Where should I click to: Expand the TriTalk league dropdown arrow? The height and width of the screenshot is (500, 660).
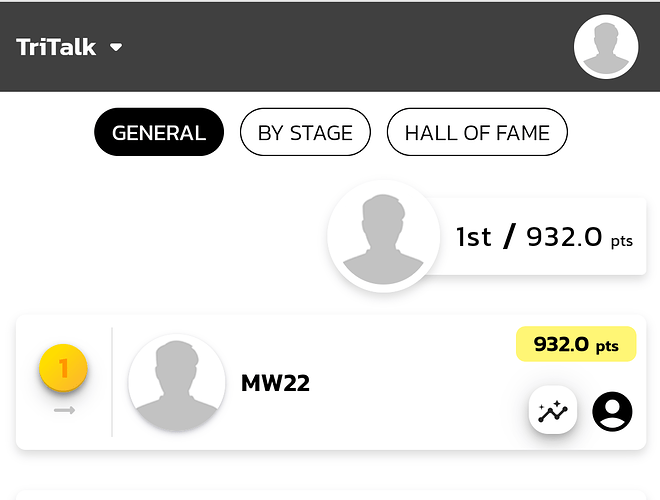click(116, 47)
